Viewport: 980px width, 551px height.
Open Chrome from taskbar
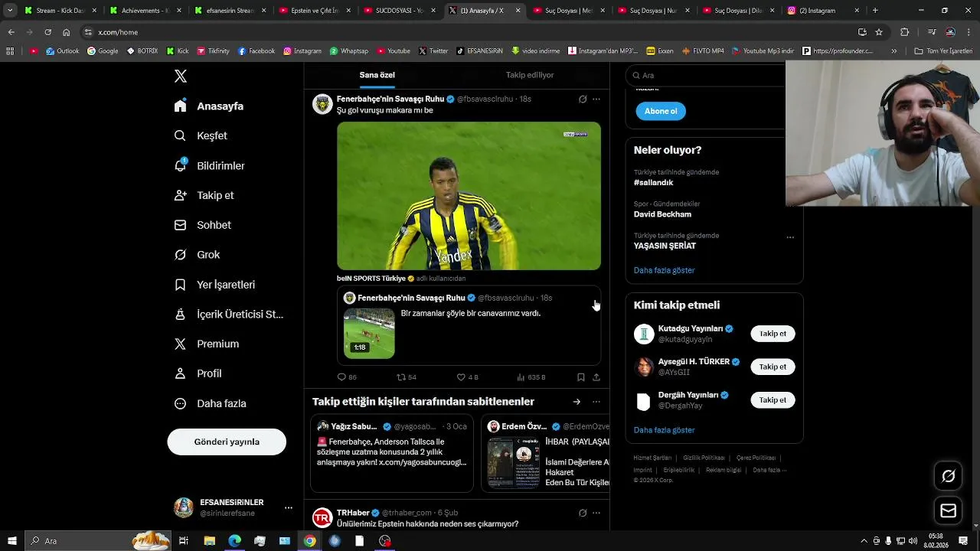[309, 541]
